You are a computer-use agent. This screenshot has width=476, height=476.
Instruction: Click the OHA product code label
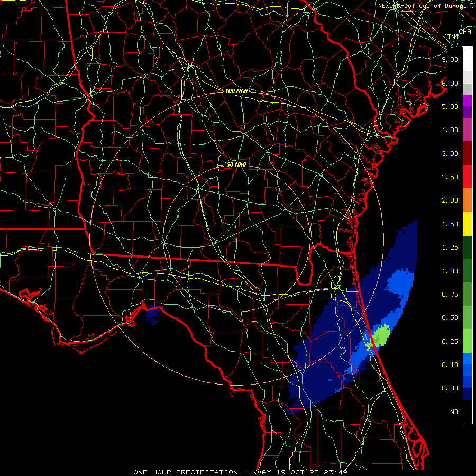(465, 32)
